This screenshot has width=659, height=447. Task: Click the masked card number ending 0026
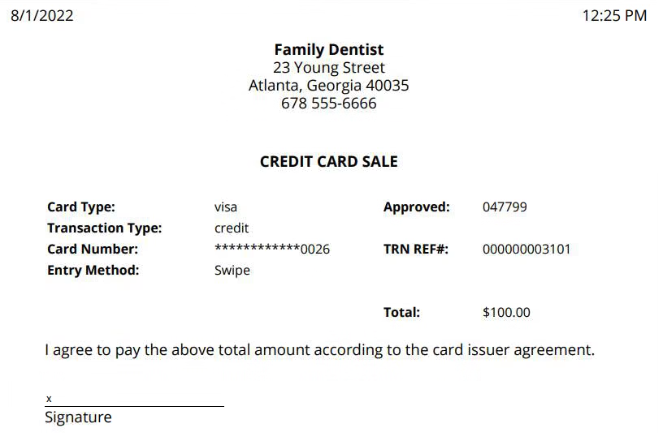[272, 249]
